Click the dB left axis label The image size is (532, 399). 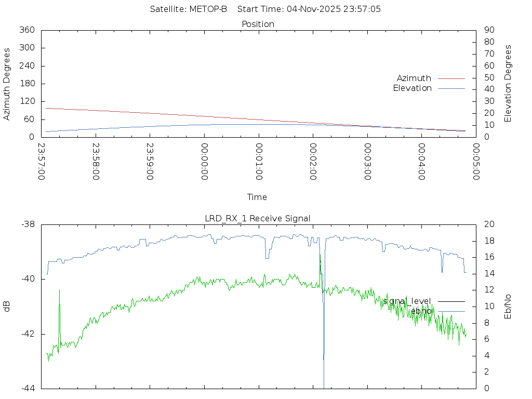[x=7, y=307]
